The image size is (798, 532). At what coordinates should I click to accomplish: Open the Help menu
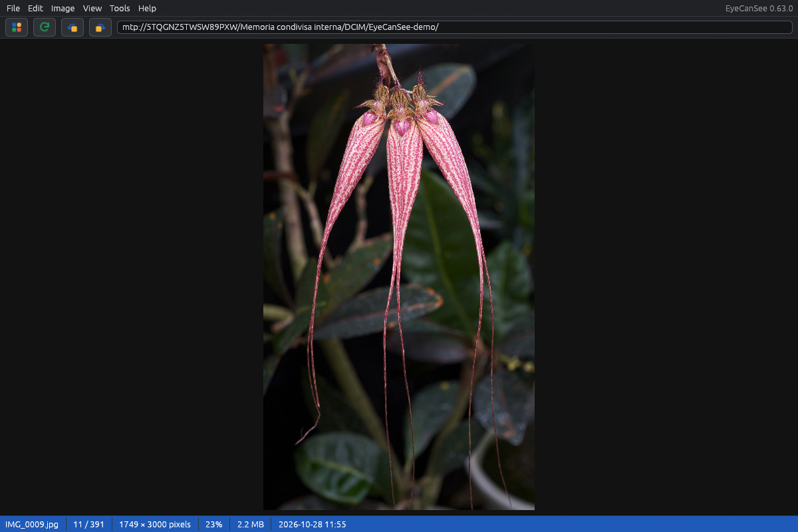click(147, 8)
